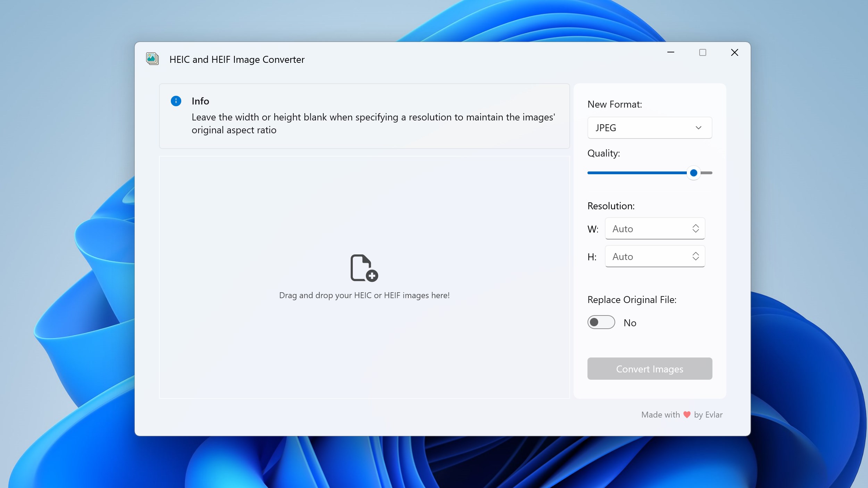868x488 pixels.
Task: Click the app logo icon in title bar
Action: (x=152, y=59)
